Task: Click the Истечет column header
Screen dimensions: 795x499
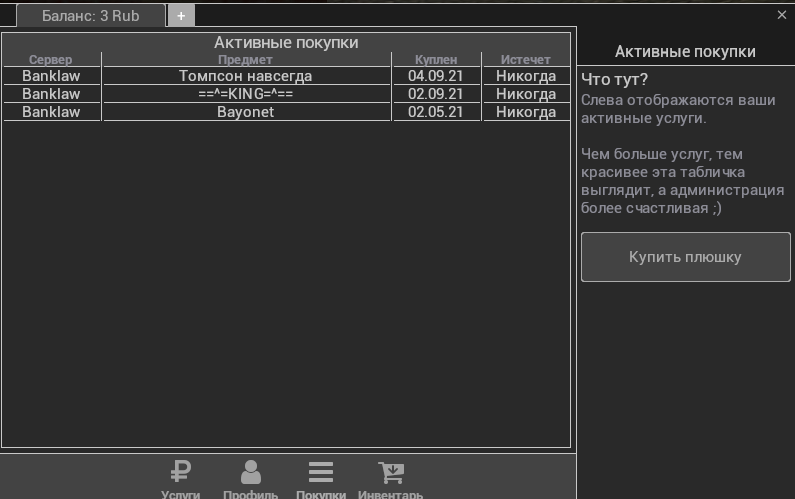Action: 526,60
